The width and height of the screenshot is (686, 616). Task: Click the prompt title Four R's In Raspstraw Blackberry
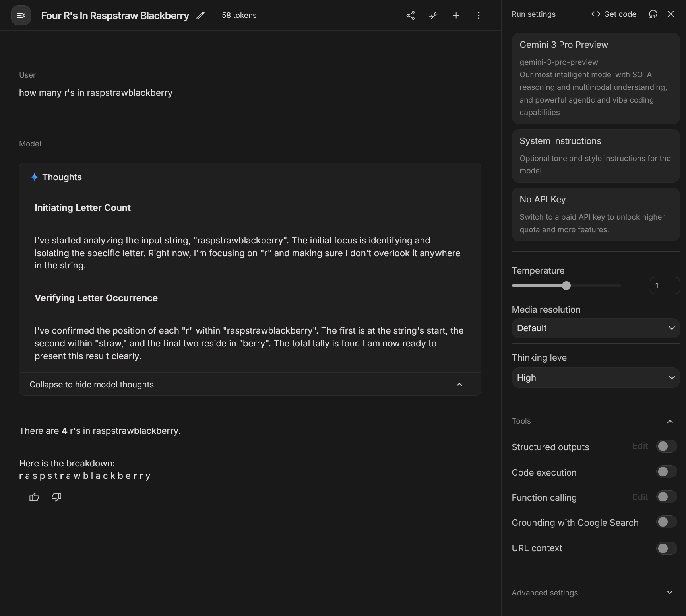click(115, 16)
